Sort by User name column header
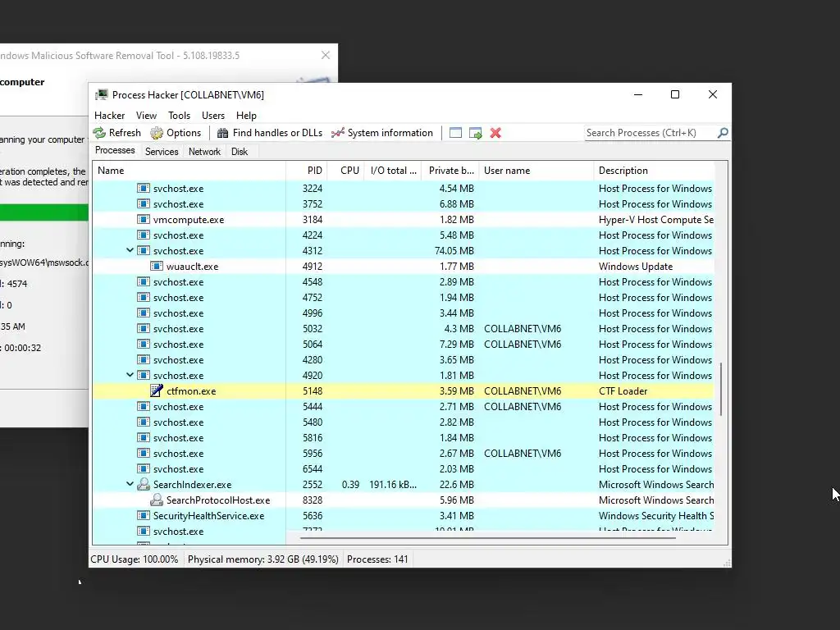Viewport: 840px width, 630px height. (x=536, y=171)
